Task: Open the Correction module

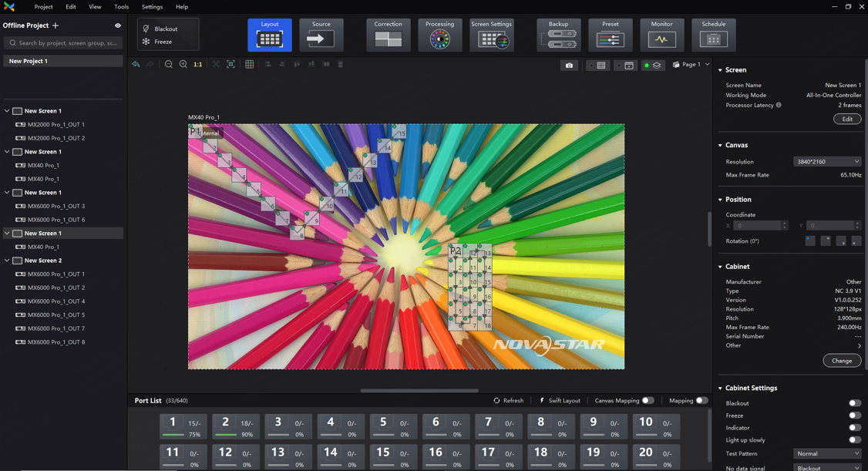Action: coord(388,35)
